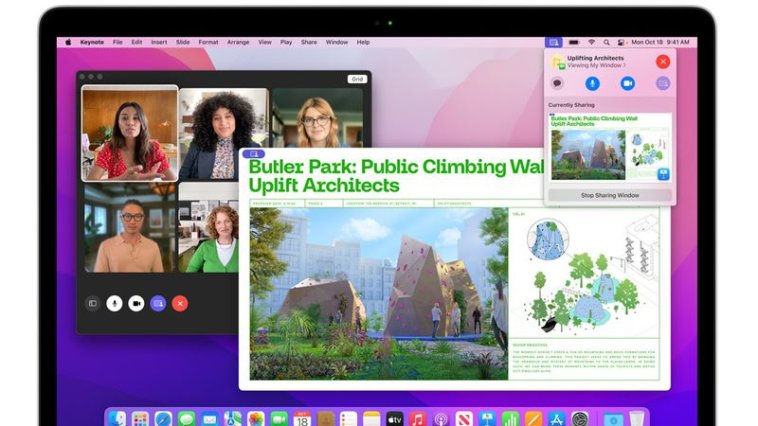Open the Keynote application menu
Image resolution: width=758 pixels, height=426 pixels.
(92, 43)
